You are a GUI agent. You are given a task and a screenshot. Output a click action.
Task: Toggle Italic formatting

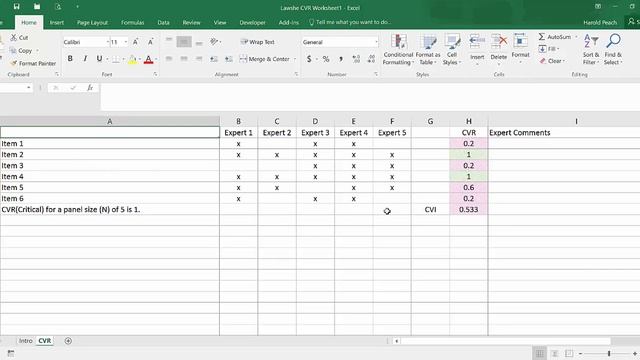[x=85, y=59]
